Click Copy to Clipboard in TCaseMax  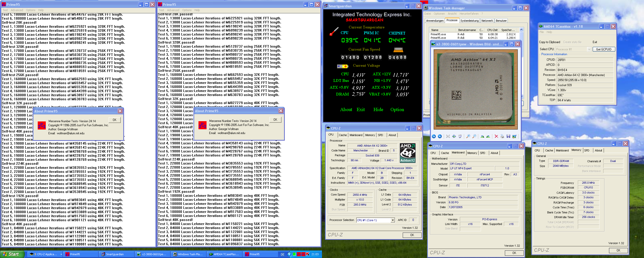(x=549, y=42)
